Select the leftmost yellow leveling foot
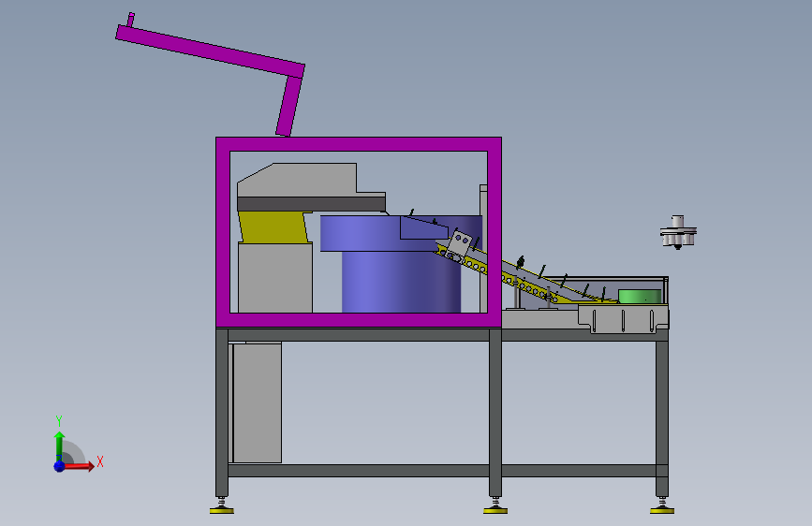Viewport: 812px width, 526px height. [x=222, y=510]
